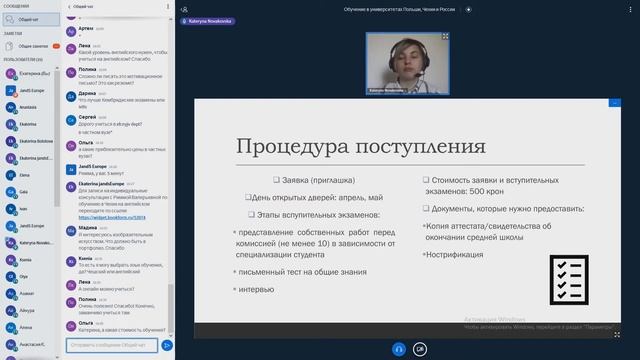Toggle the user list panel icon
The width and height of the screenshot is (640, 360).
184,9
